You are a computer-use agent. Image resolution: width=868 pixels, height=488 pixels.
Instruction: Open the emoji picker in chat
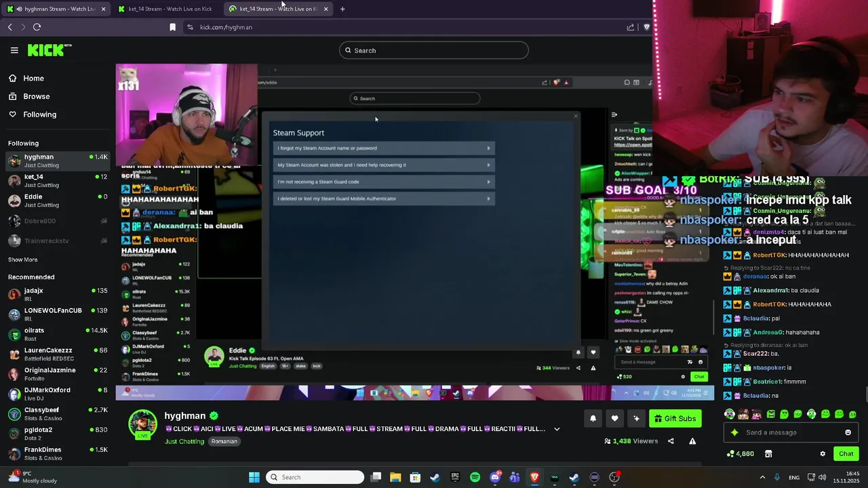point(848,432)
